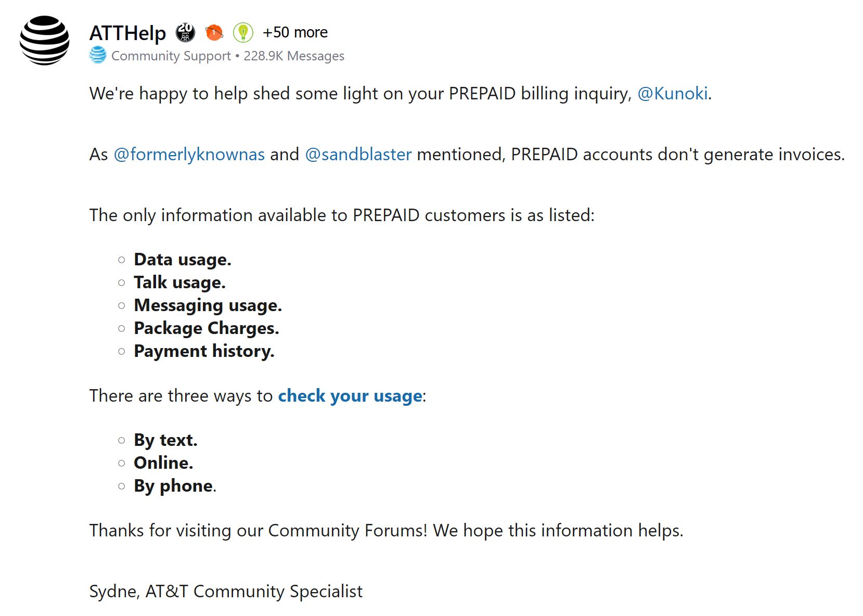Click the Community Support rank label

[x=171, y=56]
